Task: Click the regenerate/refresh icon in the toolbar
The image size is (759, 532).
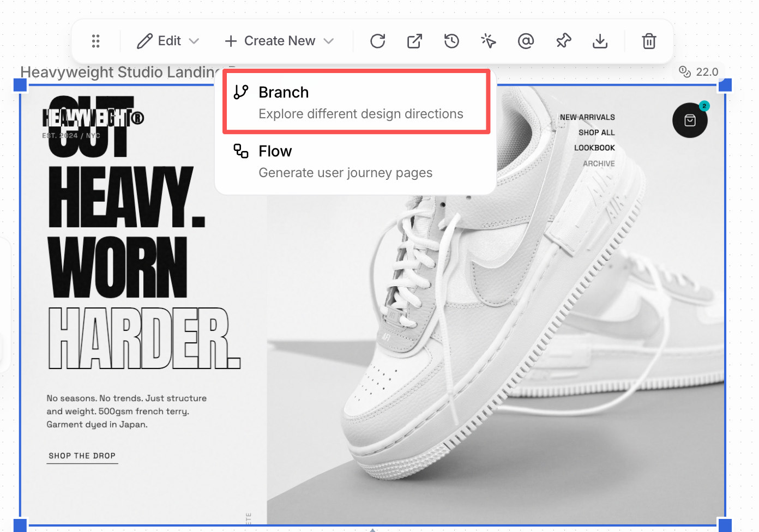Action: tap(377, 41)
